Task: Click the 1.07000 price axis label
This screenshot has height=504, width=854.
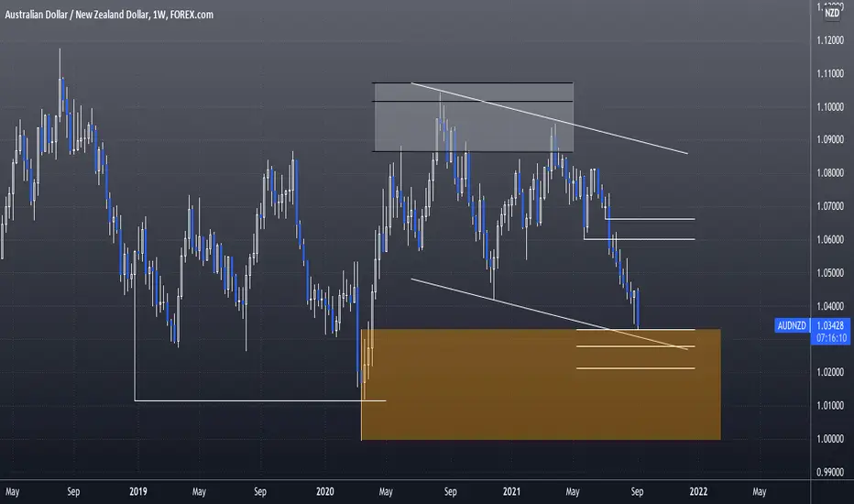Action: 830,206
